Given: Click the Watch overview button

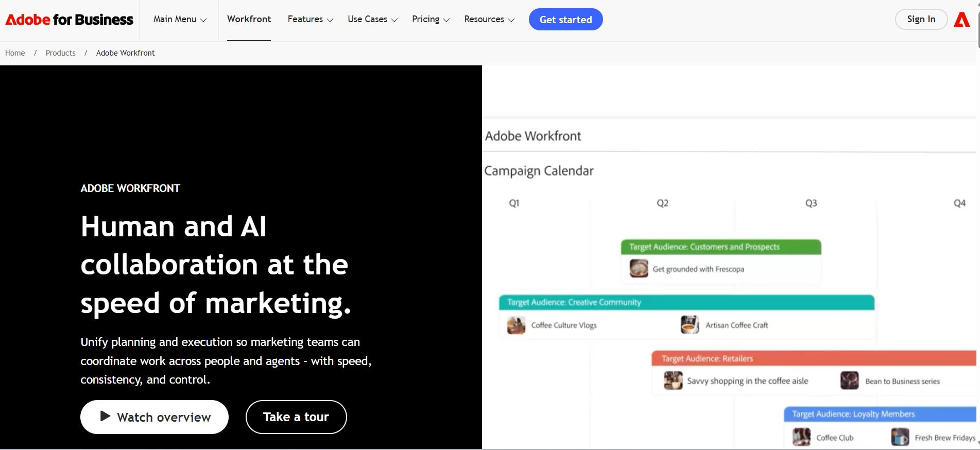Looking at the screenshot, I should click(x=154, y=417).
